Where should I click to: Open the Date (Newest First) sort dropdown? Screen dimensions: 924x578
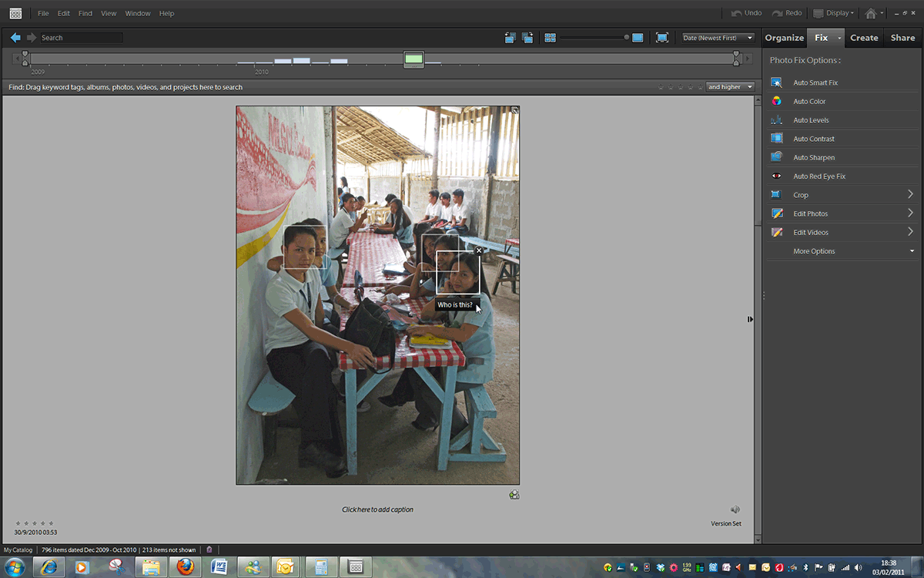tap(718, 38)
